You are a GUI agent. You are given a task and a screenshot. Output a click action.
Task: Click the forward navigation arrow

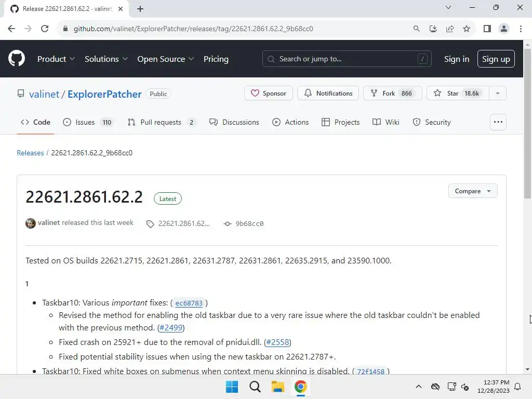click(28, 29)
